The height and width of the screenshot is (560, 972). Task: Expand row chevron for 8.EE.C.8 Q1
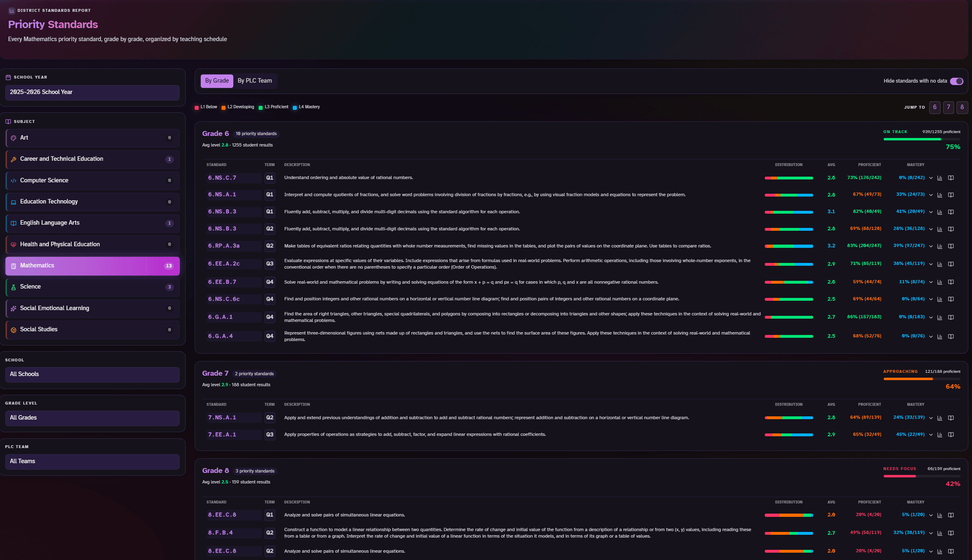click(x=931, y=515)
